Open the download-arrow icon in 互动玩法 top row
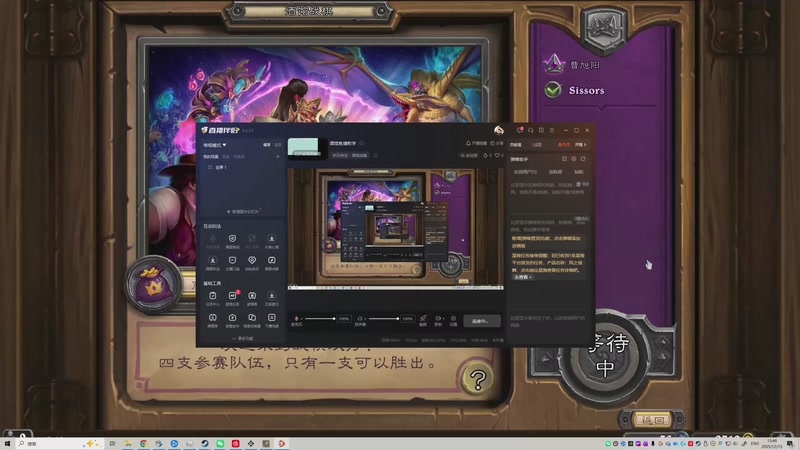 point(271,240)
